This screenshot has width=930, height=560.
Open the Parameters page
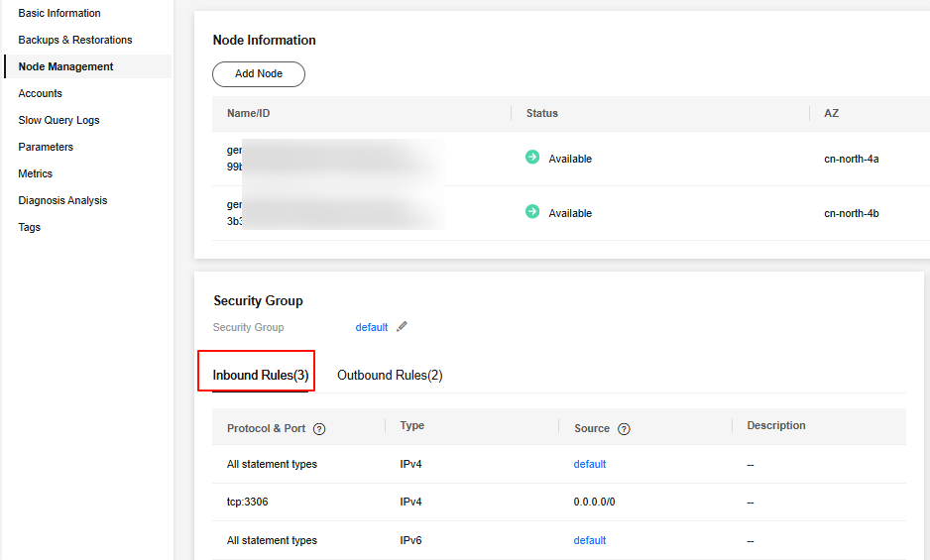[x=46, y=147]
